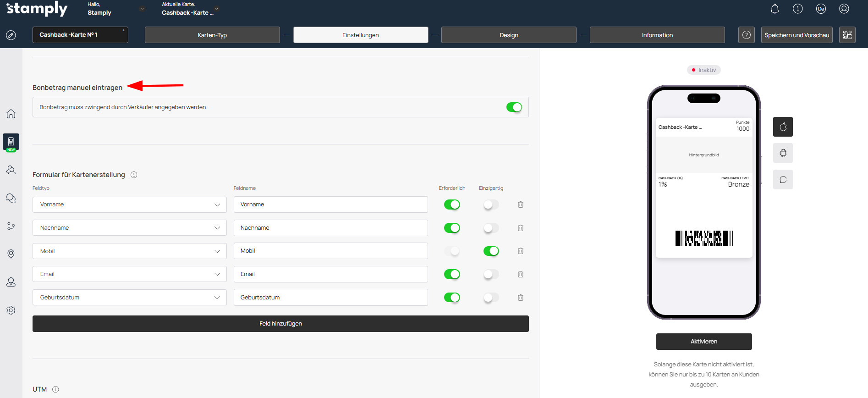868x398 pixels.
Task: Switch preview to Apple device icon
Action: [x=783, y=127]
